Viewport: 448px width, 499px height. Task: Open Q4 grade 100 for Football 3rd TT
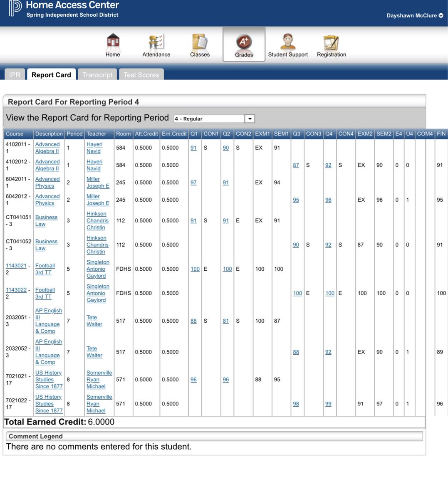[330, 293]
